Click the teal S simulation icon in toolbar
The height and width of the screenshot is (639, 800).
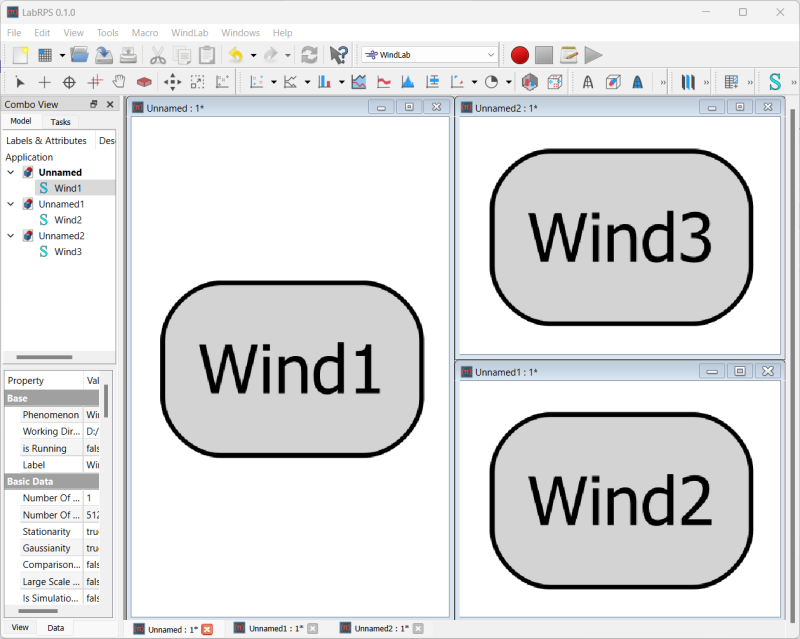tap(774, 82)
